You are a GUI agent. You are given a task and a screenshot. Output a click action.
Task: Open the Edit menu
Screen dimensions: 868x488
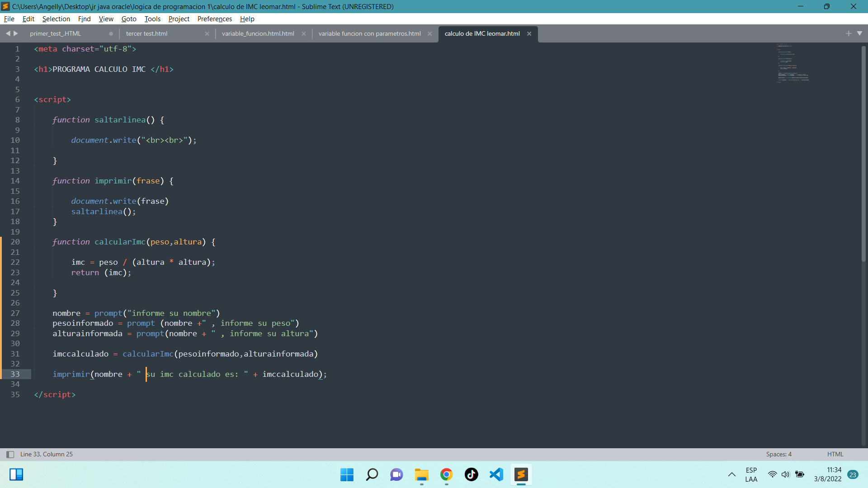(28, 19)
